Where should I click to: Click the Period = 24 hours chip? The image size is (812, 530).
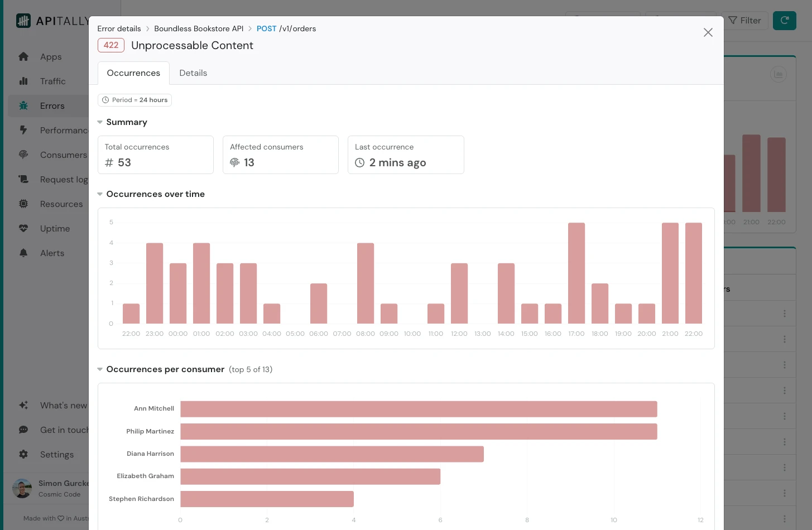click(134, 100)
